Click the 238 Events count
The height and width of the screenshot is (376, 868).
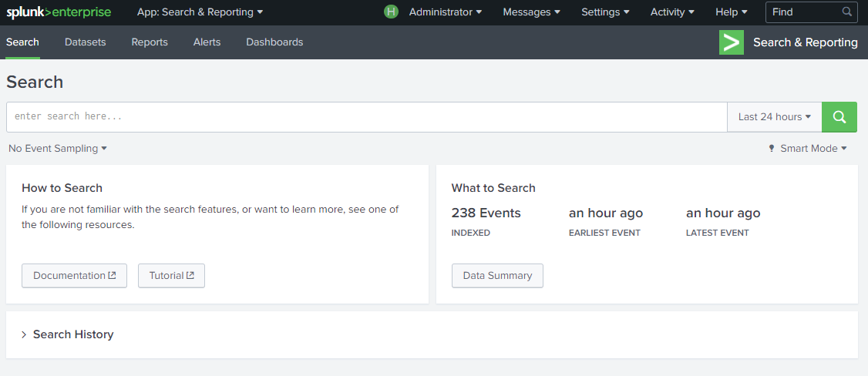point(486,213)
